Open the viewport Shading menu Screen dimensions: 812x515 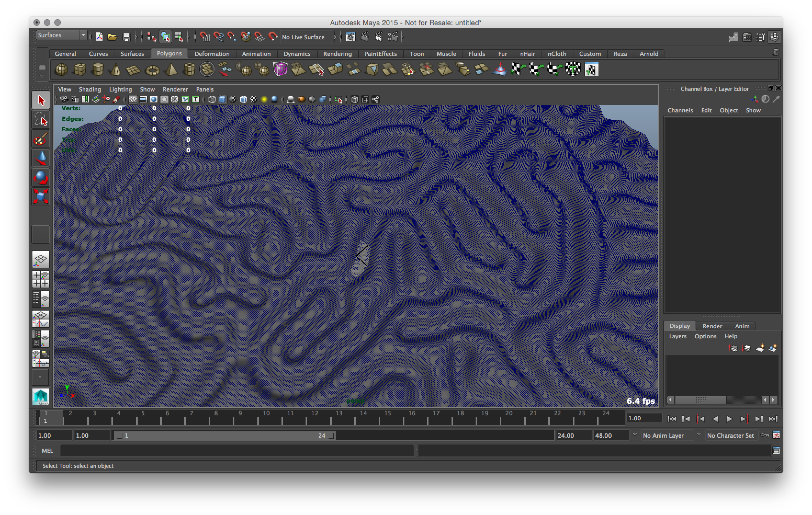90,89
